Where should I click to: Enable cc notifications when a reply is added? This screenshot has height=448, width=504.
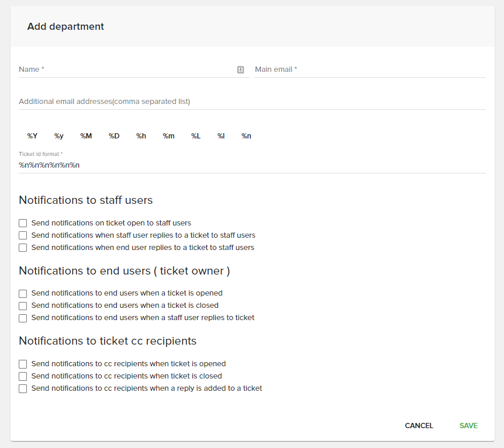(x=22, y=388)
